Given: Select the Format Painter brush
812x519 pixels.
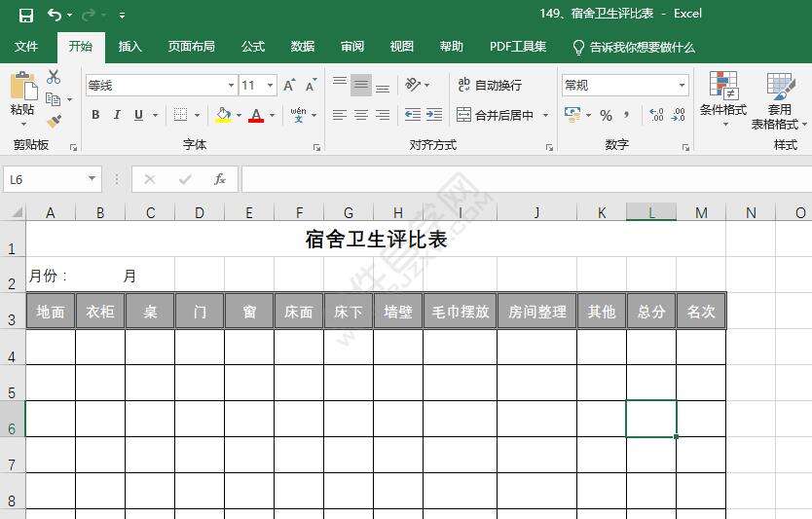Looking at the screenshot, I should pyautogui.click(x=54, y=121).
